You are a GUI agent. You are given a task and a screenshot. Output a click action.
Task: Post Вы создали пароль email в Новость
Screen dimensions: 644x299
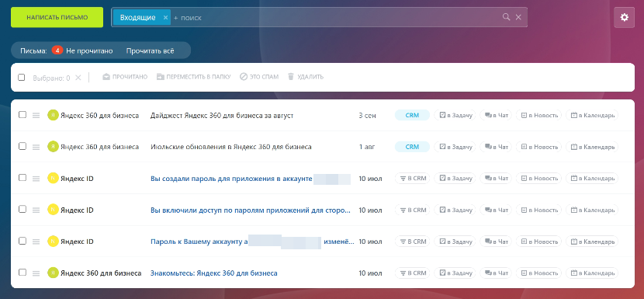(x=538, y=179)
